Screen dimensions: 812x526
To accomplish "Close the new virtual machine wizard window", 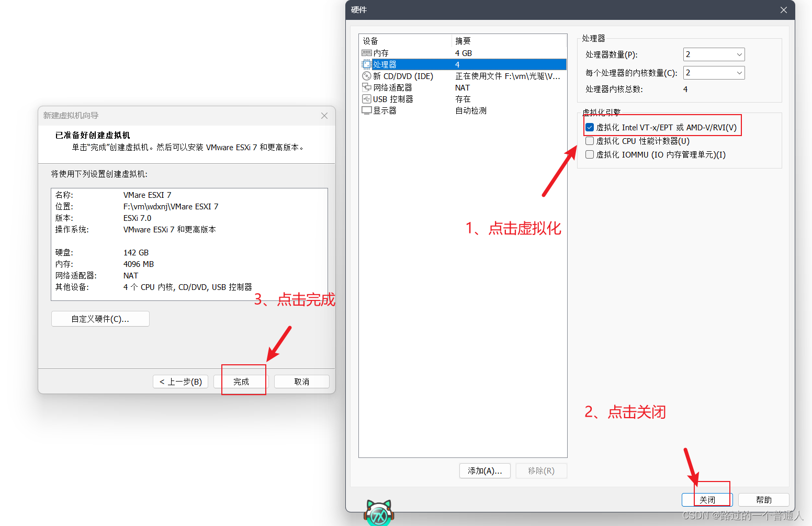I will pyautogui.click(x=324, y=116).
